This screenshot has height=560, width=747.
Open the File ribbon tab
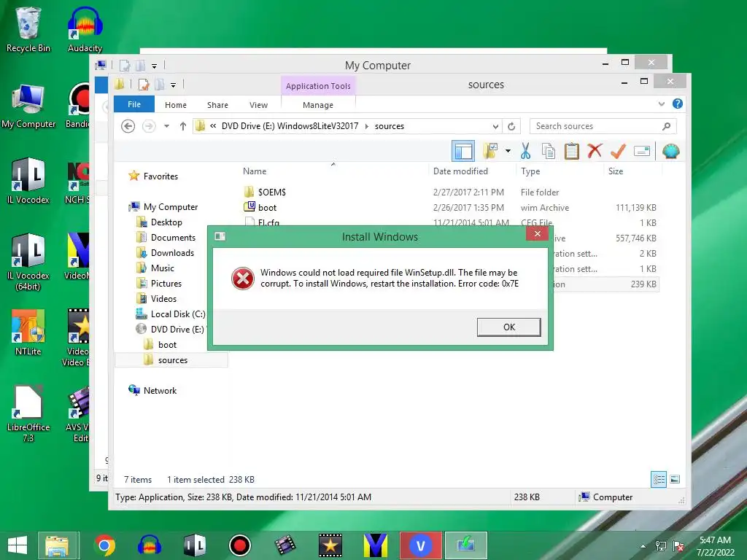pyautogui.click(x=134, y=104)
